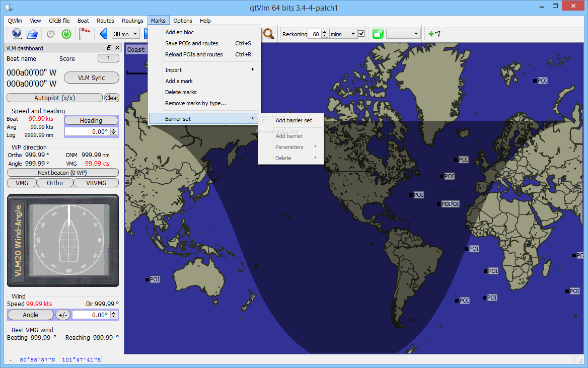Click the Heading degrees input field
Image resolution: width=588 pixels, height=368 pixels.
coord(88,131)
